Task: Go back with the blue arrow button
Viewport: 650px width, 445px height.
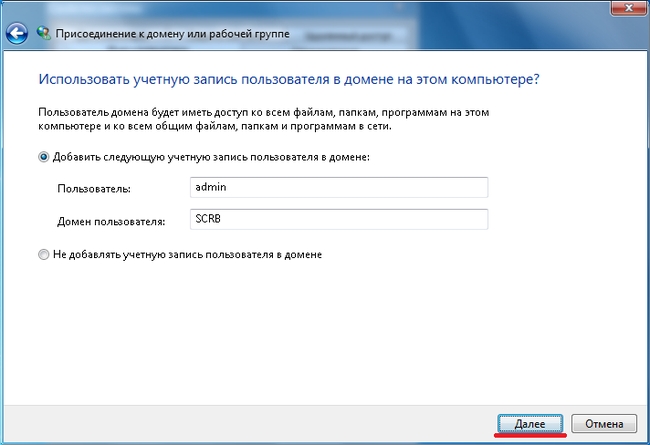Action: coord(17,34)
